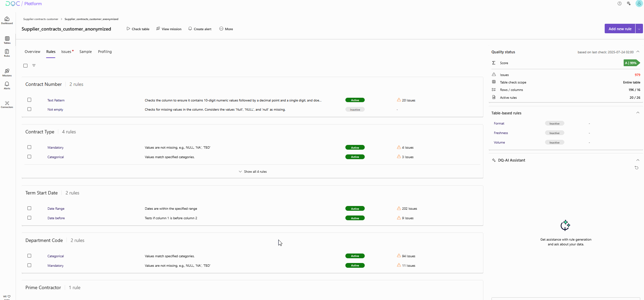This screenshot has height=300, width=644.
Task: Switch to the Overview tab
Action: 33,52
